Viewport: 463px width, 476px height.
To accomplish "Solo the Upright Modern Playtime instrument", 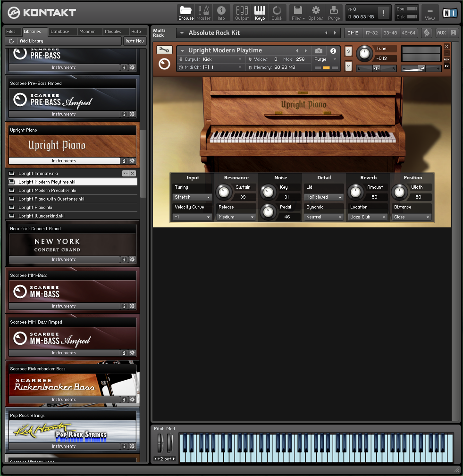I will click(348, 51).
